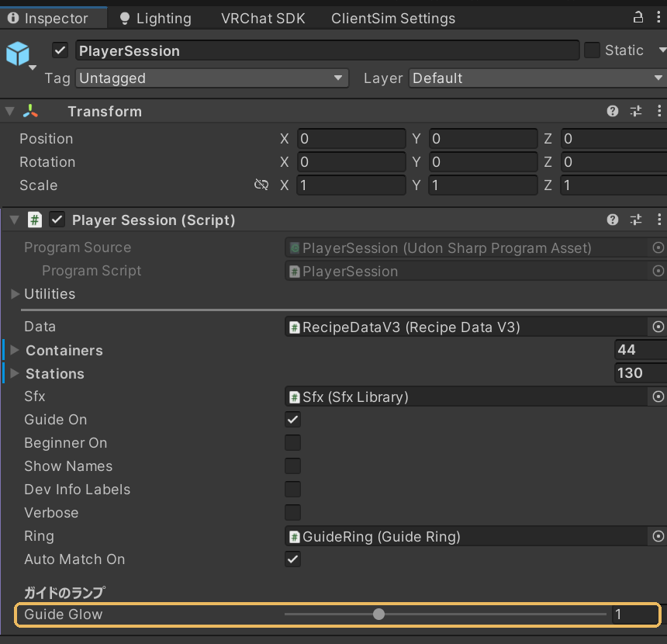Click the Sfx Library reference field
Screen dimensions: 667x644
tap(466, 396)
